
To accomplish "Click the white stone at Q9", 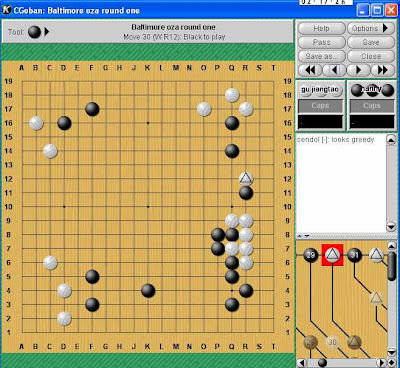I will 232,221.
